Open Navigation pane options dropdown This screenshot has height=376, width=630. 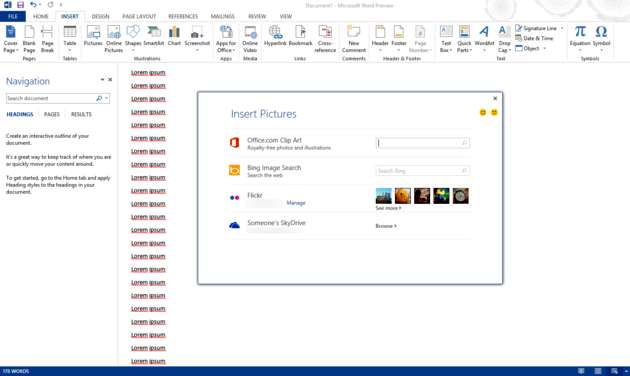click(102, 80)
